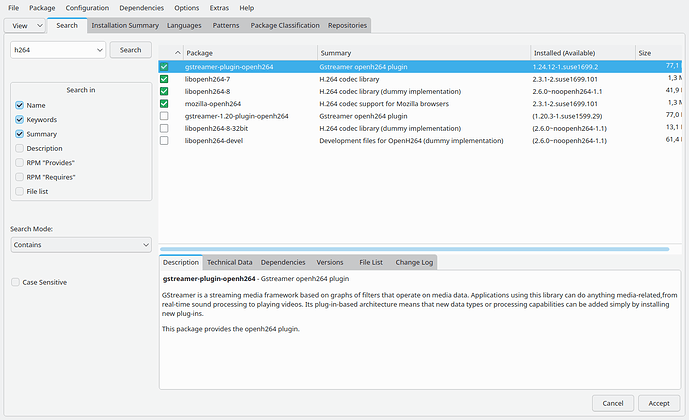Open the Search Mode Contains combo box
This screenshot has width=689, height=420.
81,245
